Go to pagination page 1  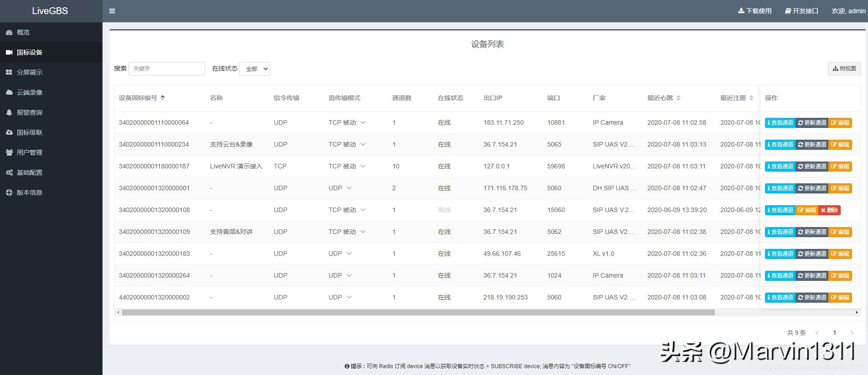(835, 333)
